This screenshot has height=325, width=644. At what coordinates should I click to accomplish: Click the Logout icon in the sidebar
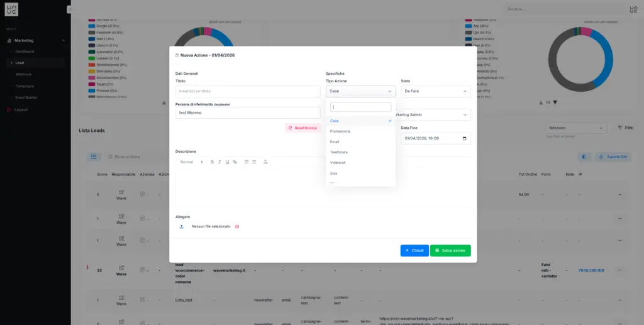point(9,109)
